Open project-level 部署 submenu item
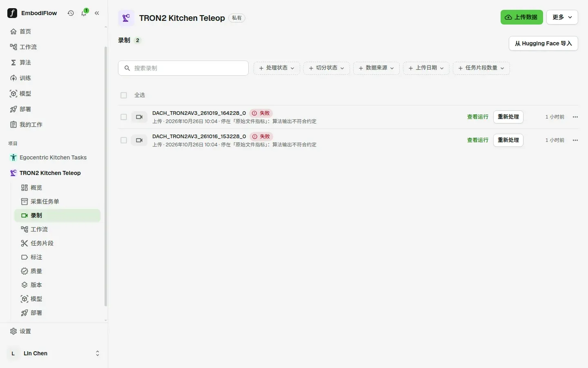This screenshot has height=368, width=588. point(58,313)
